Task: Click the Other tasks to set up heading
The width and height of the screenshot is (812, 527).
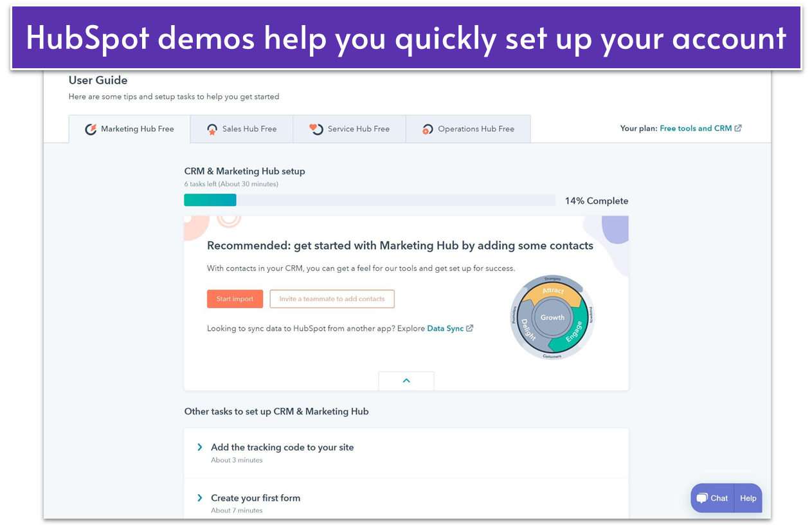Action: click(276, 411)
